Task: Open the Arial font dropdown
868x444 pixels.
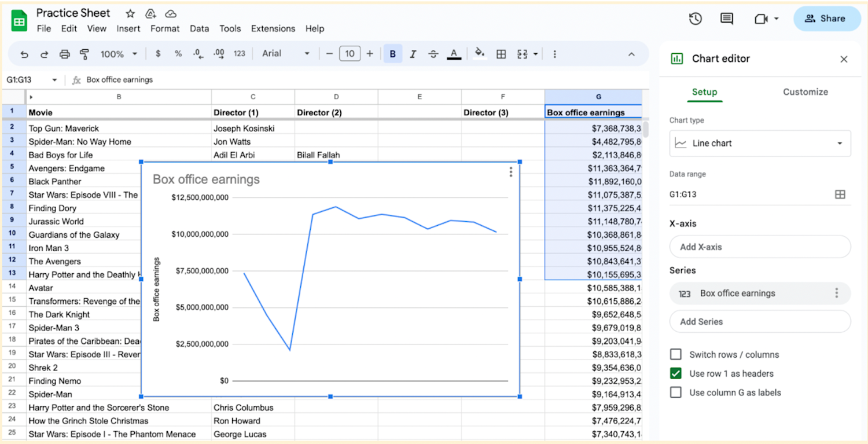Action: 286,54
